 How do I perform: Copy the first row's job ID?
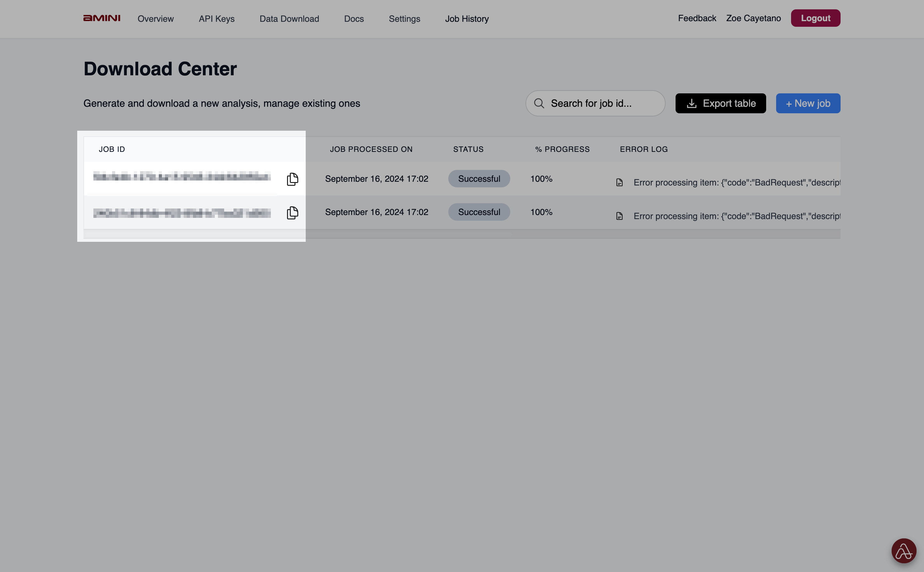[x=292, y=179]
